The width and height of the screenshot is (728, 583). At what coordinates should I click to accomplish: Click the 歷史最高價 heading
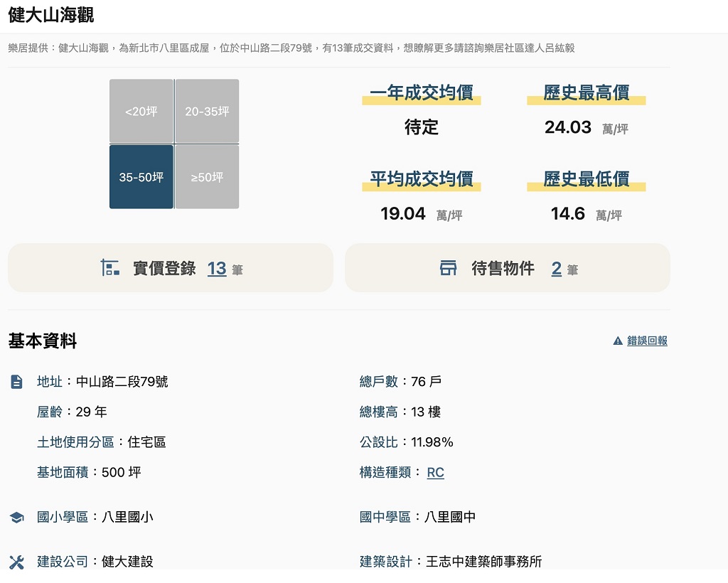[x=586, y=93]
